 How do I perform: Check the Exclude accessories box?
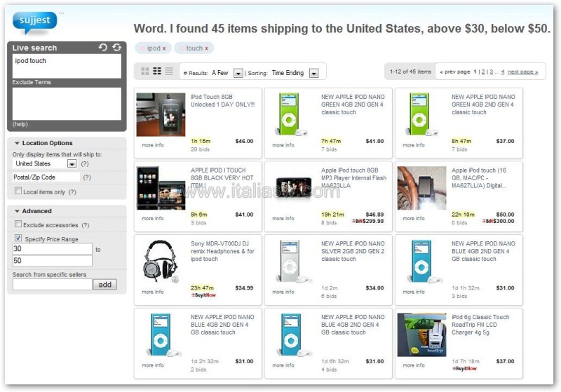[x=18, y=224]
